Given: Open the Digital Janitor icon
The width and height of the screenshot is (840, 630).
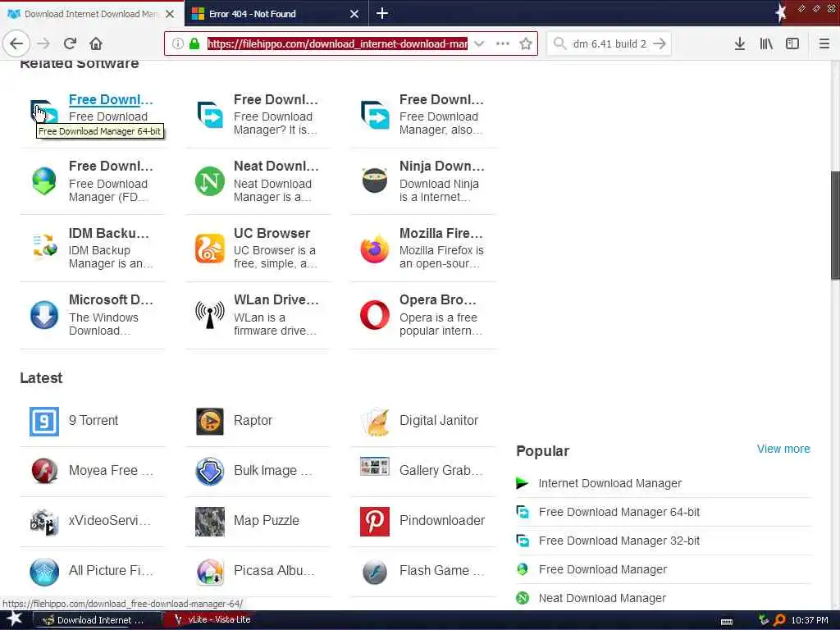Looking at the screenshot, I should (374, 421).
